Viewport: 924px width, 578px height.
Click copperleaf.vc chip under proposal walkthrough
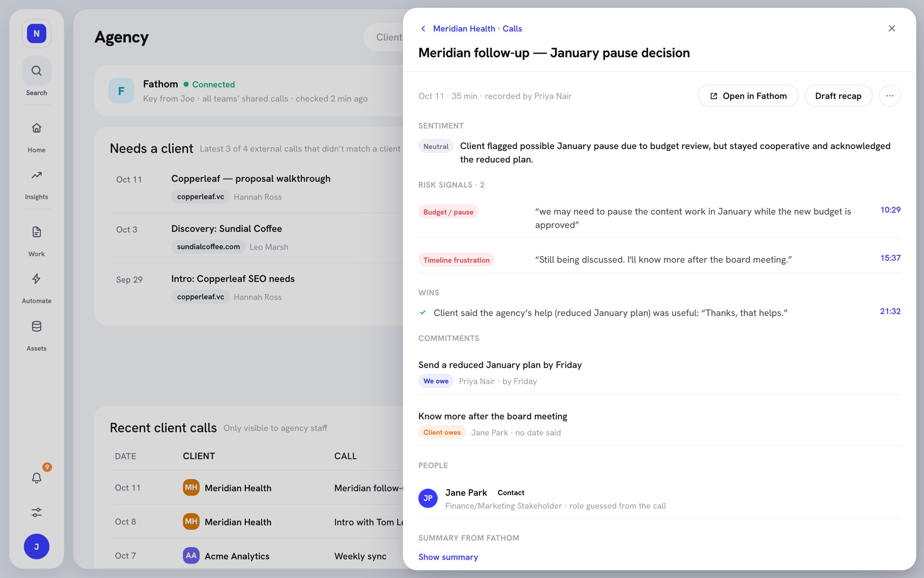point(201,197)
